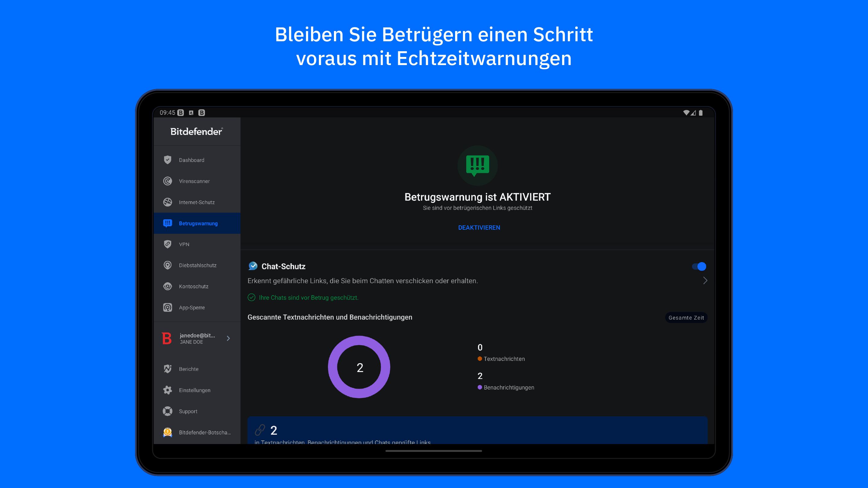Click the Virenscanner radar icon
Viewport: 868px width, 488px height.
(168, 181)
